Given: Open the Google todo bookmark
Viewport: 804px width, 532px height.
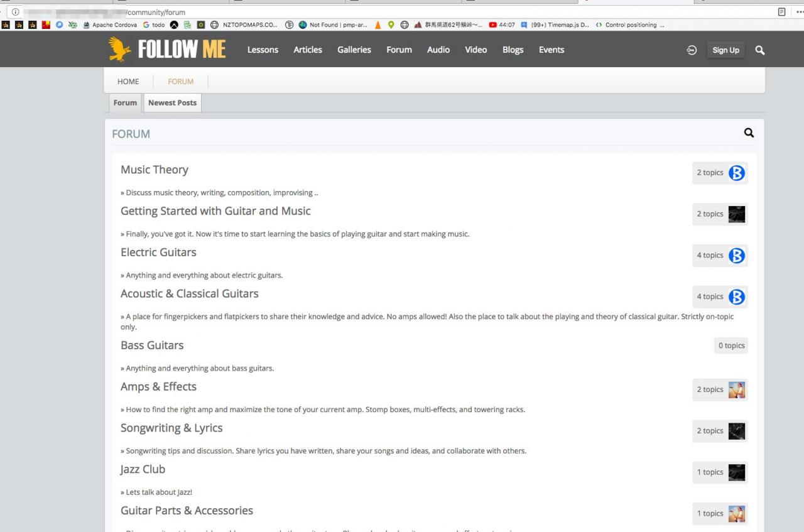Looking at the screenshot, I should tap(154, 25).
